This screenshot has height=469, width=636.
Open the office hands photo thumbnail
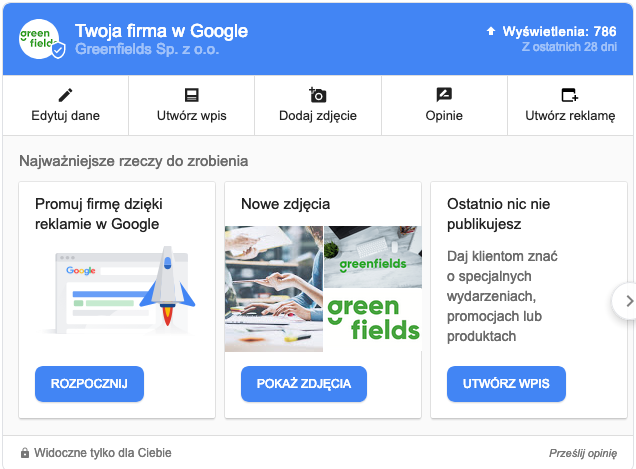(x=274, y=289)
